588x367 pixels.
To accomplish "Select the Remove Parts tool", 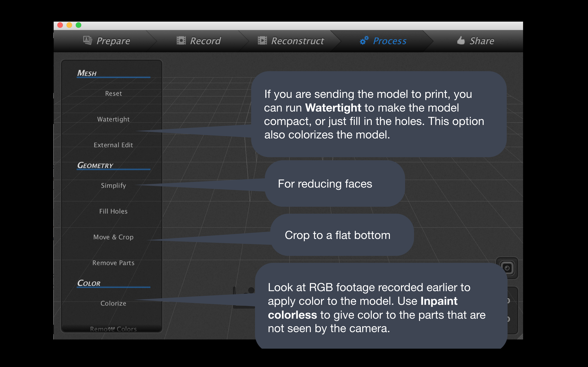I will (x=113, y=263).
